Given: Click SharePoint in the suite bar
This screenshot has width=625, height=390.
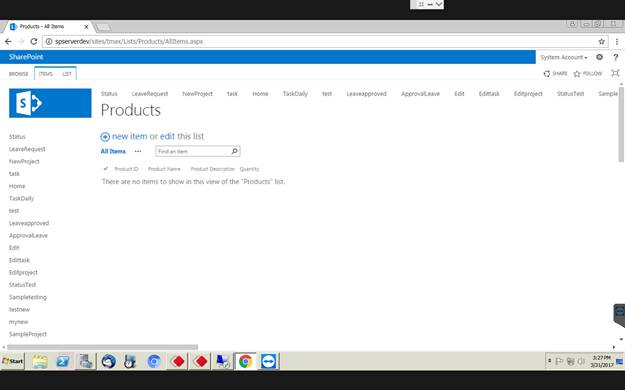Looking at the screenshot, I should coord(26,57).
